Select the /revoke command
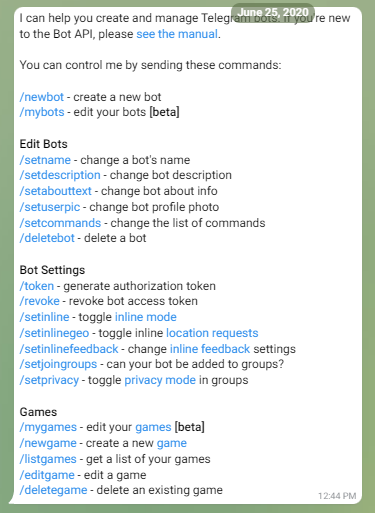 tap(40, 301)
